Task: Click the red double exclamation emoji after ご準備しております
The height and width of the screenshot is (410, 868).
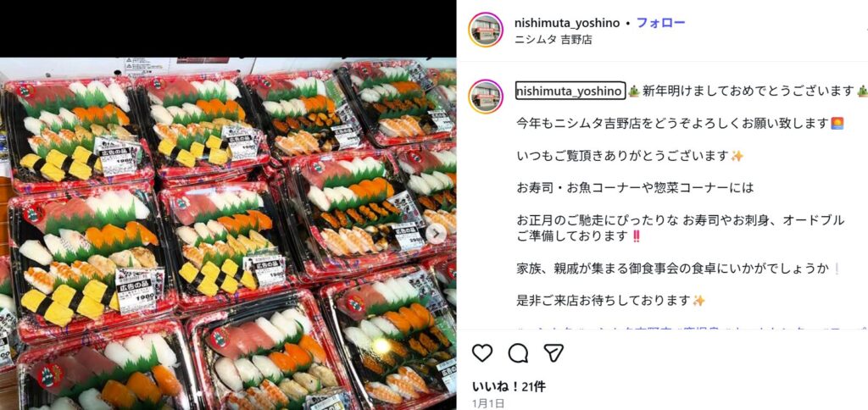Action: tap(636, 235)
